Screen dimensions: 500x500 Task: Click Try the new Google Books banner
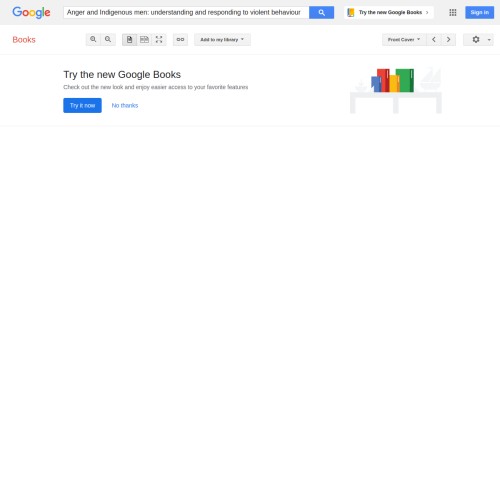coord(389,12)
